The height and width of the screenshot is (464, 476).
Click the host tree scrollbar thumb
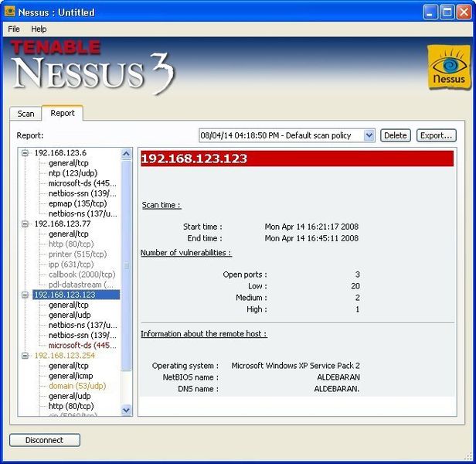(x=126, y=265)
